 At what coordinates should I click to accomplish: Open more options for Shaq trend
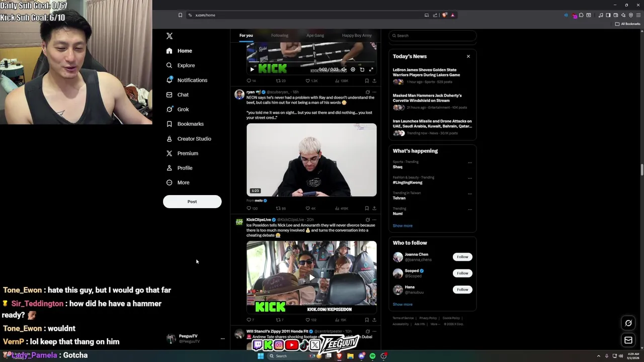point(470,162)
